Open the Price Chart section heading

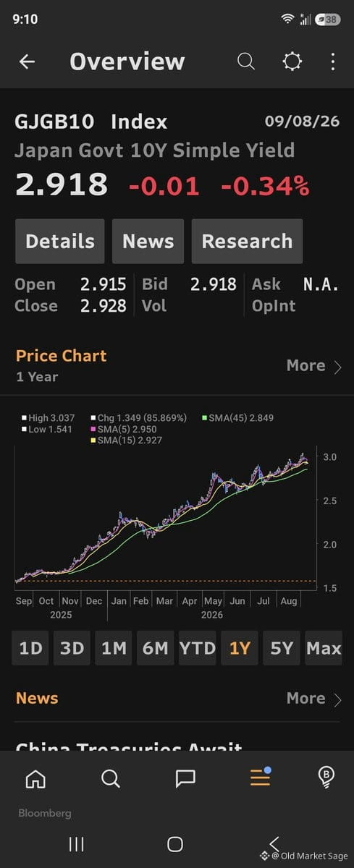pos(61,356)
